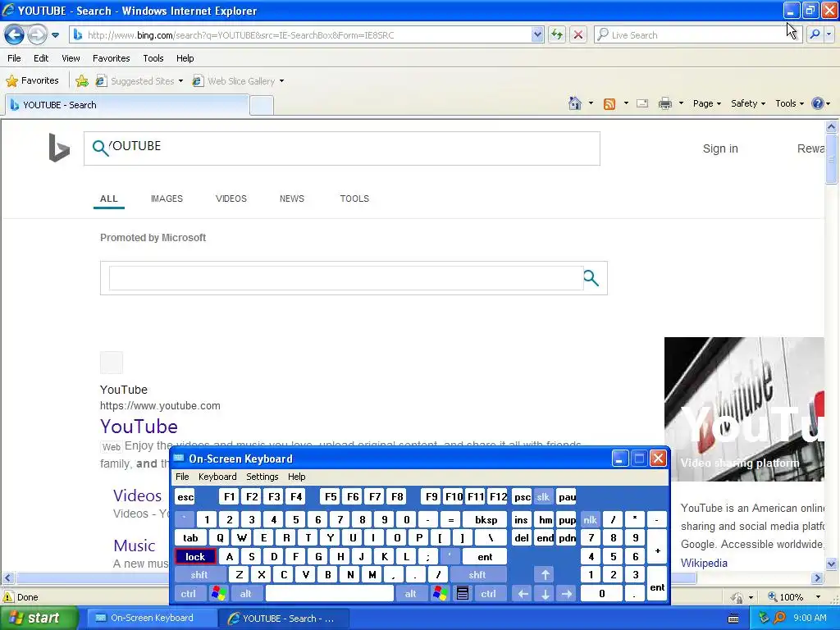Toggle the left alt key
840x630 pixels.
click(245, 594)
